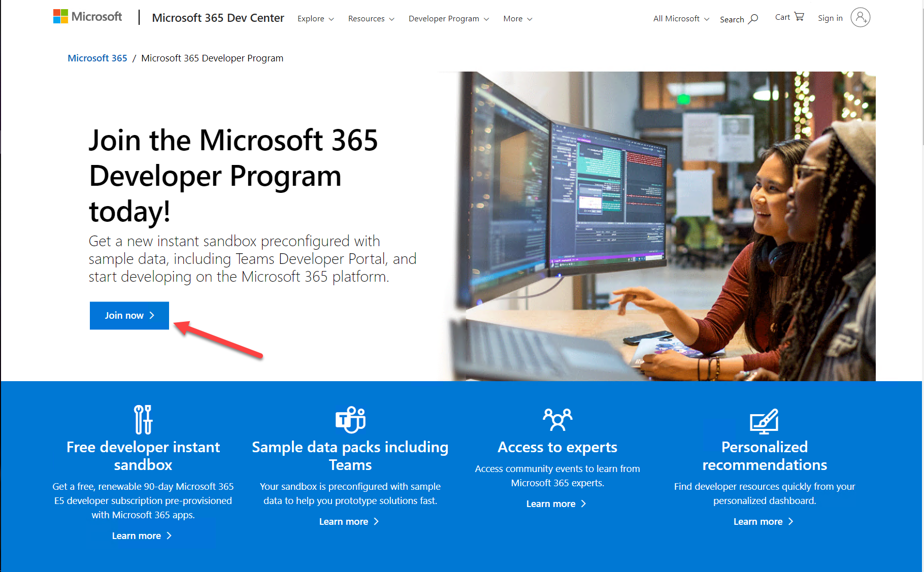This screenshot has width=924, height=572.
Task: Click the hero image of developers
Action: 658,226
